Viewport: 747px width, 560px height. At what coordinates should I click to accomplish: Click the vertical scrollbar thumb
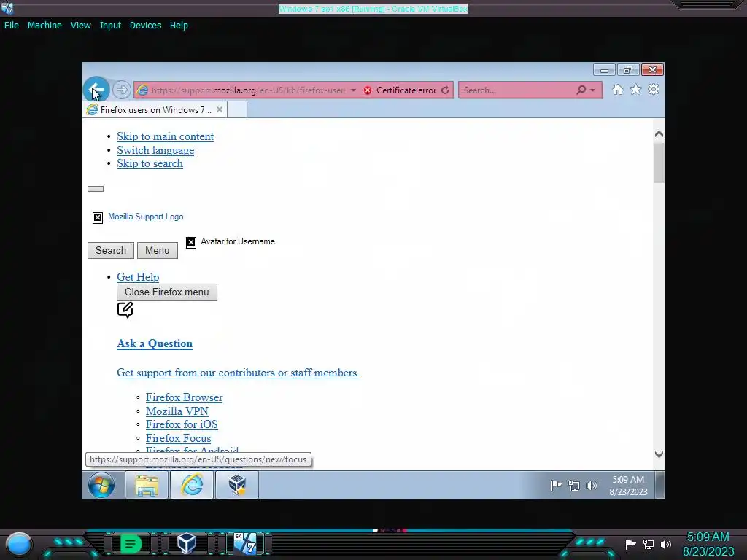(x=659, y=163)
